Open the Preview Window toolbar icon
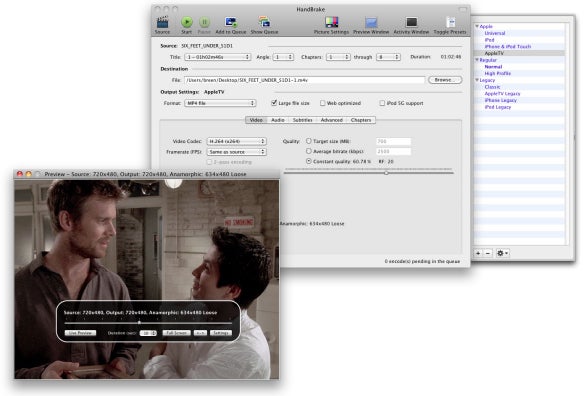The width and height of the screenshot is (584, 396). [371, 23]
